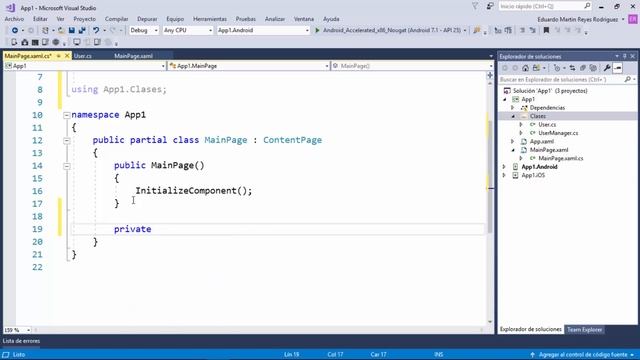Switch to the Team Explorer tab
The width and height of the screenshot is (640, 360).
point(584,329)
